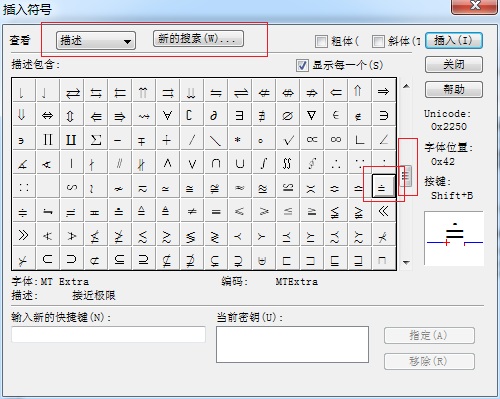Click the 当前密钥 list box
The height and width of the screenshot is (399, 500).
coord(292,344)
